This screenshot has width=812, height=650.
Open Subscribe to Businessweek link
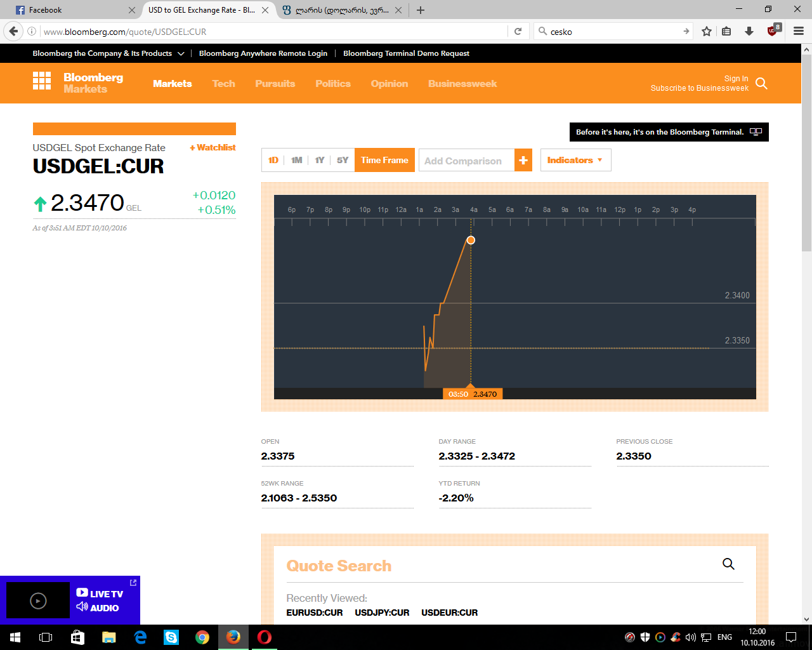[700, 88]
